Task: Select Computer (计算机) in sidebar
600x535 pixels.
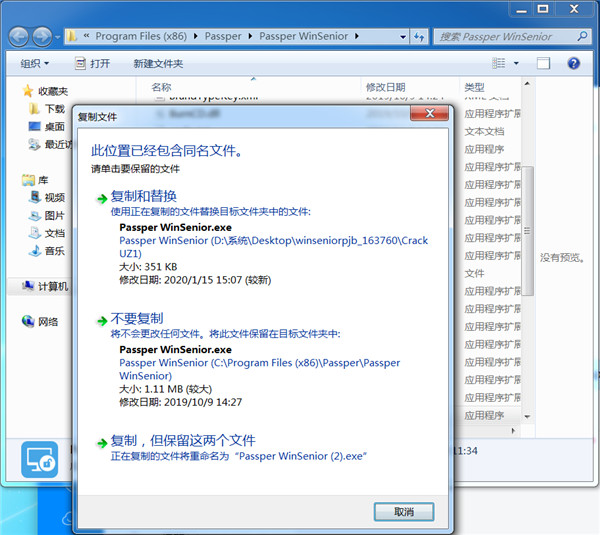Action: click(x=45, y=286)
